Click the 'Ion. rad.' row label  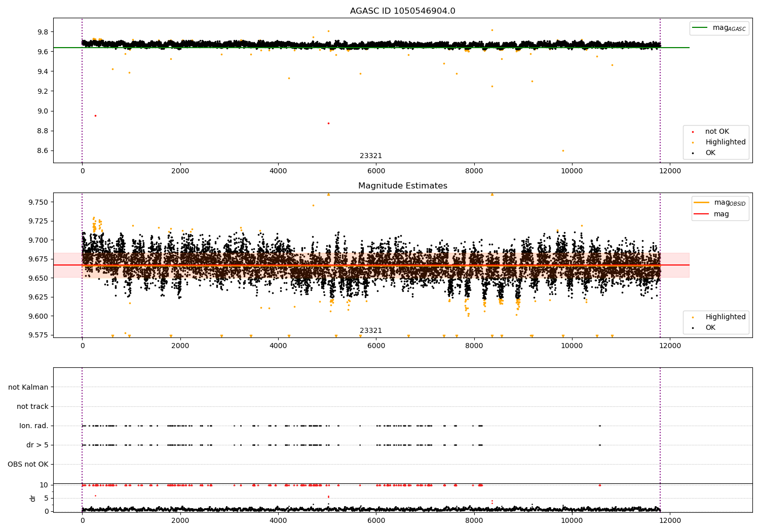pos(34,426)
